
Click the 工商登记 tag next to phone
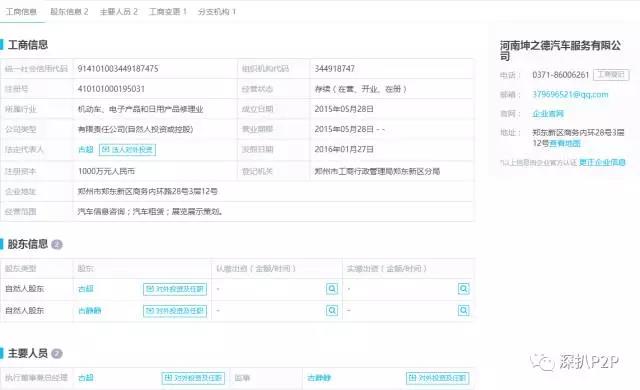611,75
